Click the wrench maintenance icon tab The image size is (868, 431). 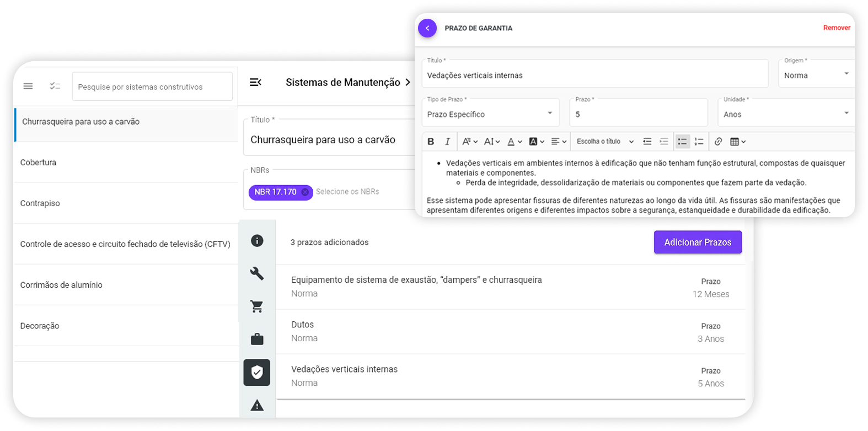click(257, 273)
